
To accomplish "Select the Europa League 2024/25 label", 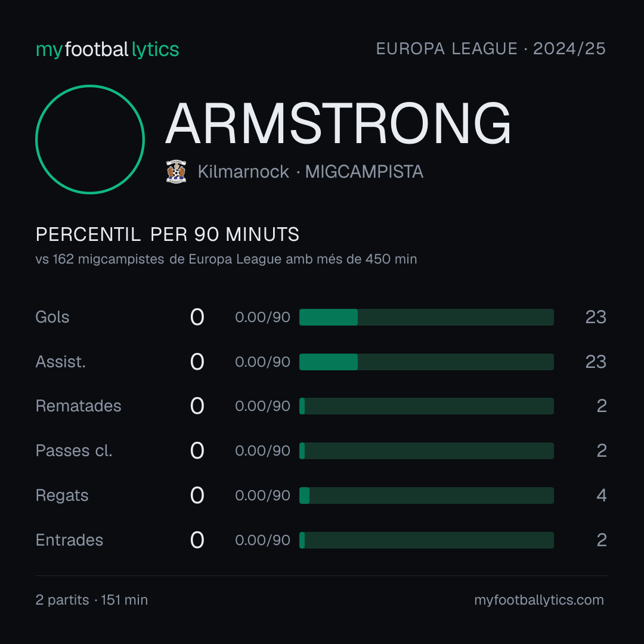I will [491, 49].
